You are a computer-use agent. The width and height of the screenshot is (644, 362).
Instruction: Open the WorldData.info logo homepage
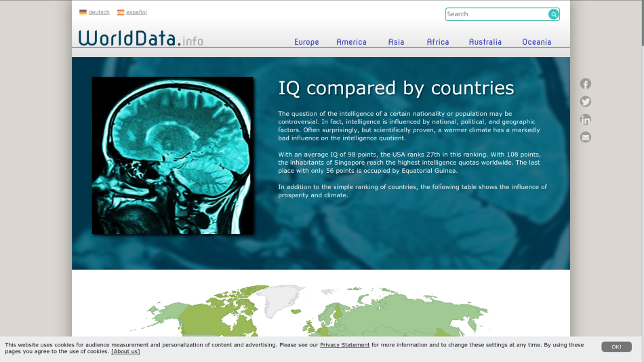pyautogui.click(x=141, y=38)
